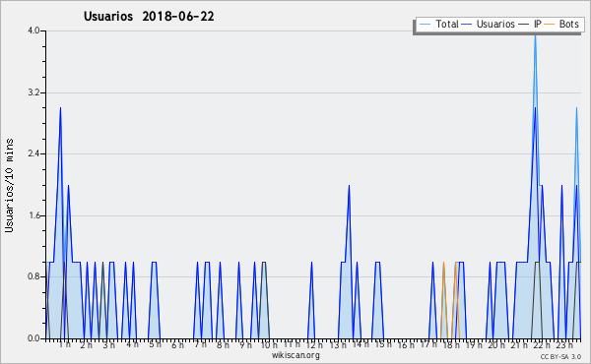
Task: Click the IP legend entry
Action: pos(530,24)
